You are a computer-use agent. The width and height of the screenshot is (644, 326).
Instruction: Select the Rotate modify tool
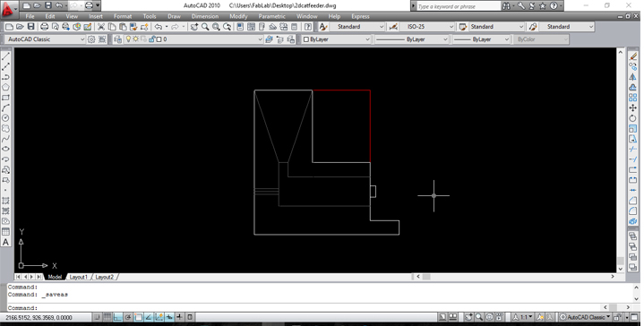(633, 118)
